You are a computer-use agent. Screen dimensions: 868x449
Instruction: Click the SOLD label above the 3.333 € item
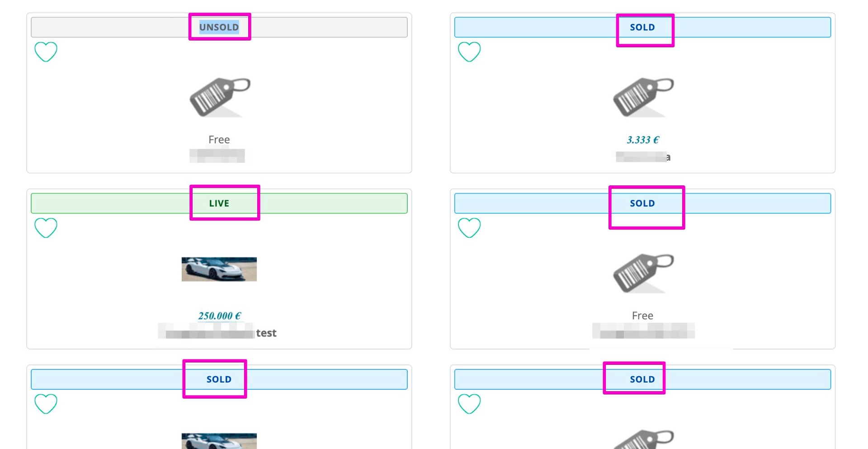coord(642,27)
